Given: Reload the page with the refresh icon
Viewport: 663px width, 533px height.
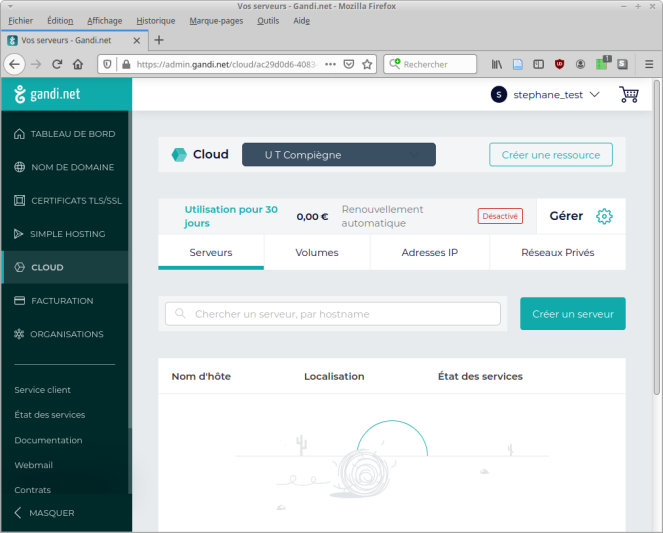Looking at the screenshot, I should [57, 64].
